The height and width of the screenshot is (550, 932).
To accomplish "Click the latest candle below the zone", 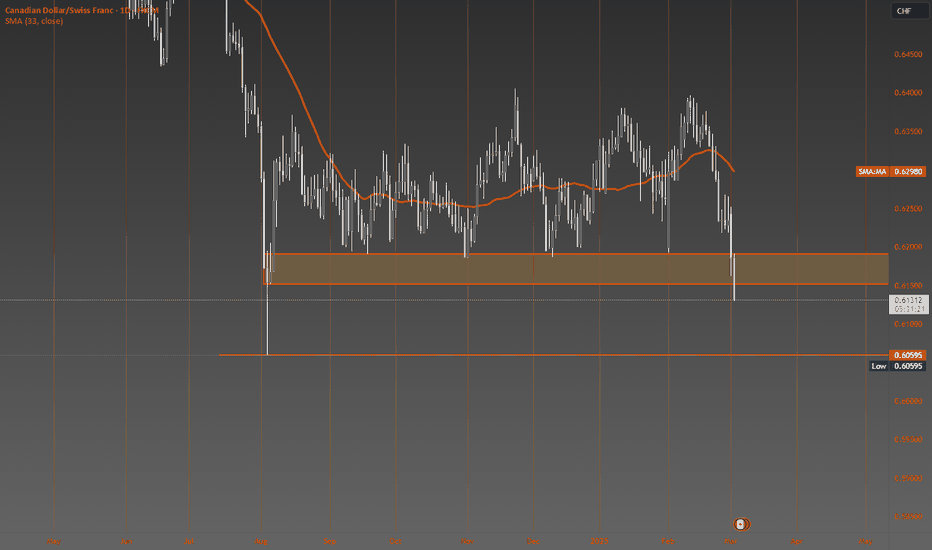I will pyautogui.click(x=735, y=278).
